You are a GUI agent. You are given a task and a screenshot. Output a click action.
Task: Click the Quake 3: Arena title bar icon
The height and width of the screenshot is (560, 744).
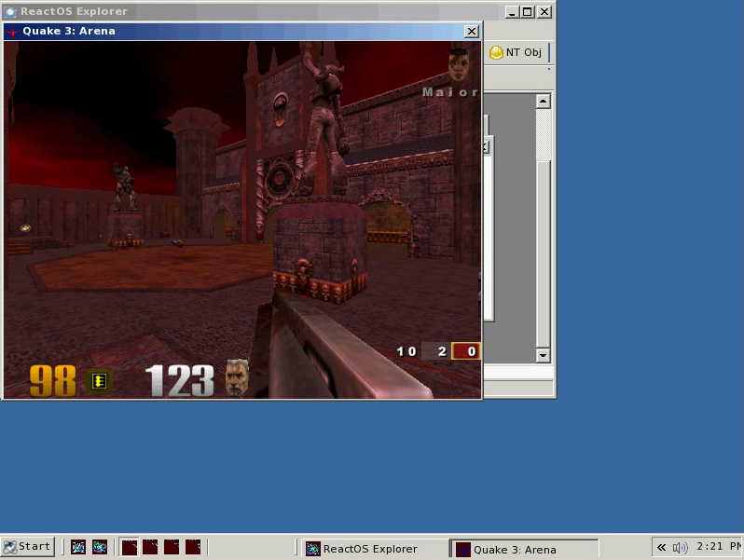pos(12,32)
